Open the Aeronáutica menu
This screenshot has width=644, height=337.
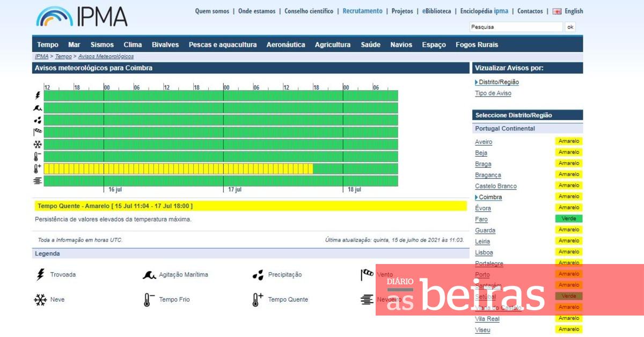[x=286, y=45]
